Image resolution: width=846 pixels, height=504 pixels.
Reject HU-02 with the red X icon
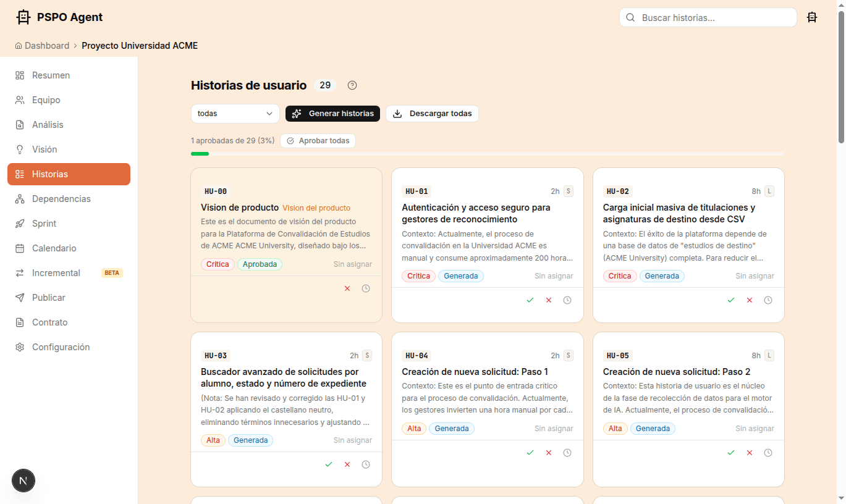[750, 300]
